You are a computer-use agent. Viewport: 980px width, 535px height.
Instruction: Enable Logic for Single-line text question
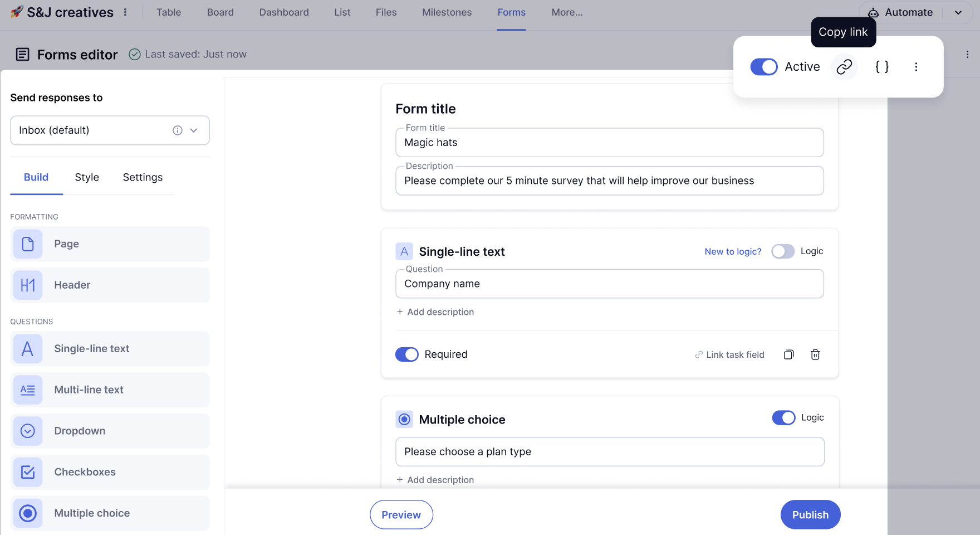click(x=783, y=251)
